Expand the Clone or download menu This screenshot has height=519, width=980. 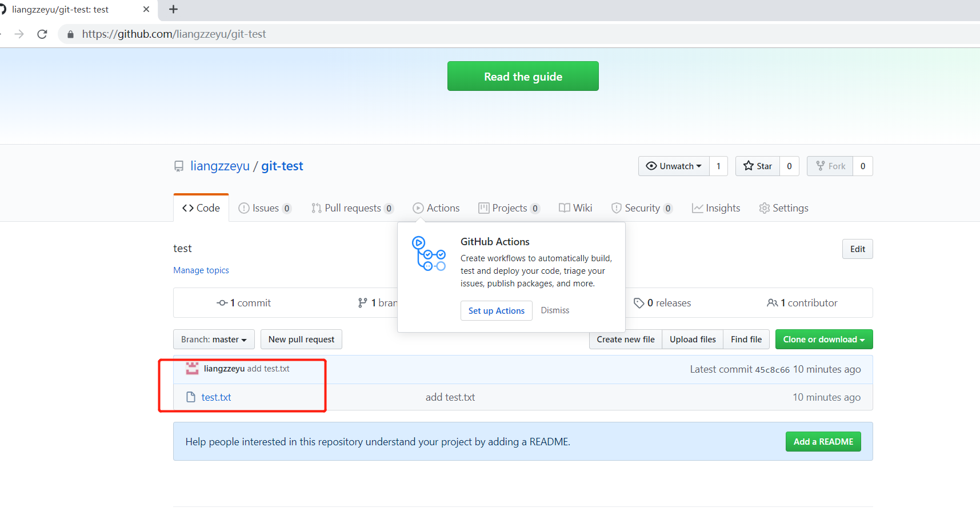pyautogui.click(x=823, y=340)
